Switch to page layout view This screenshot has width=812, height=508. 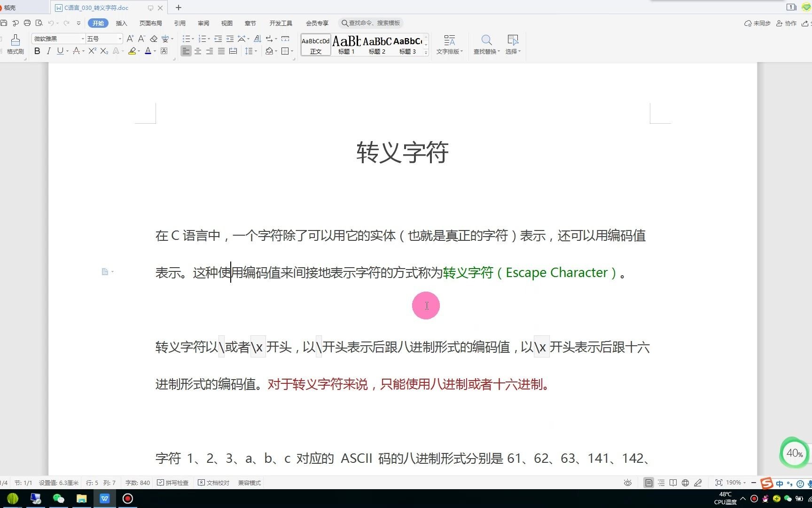point(648,483)
